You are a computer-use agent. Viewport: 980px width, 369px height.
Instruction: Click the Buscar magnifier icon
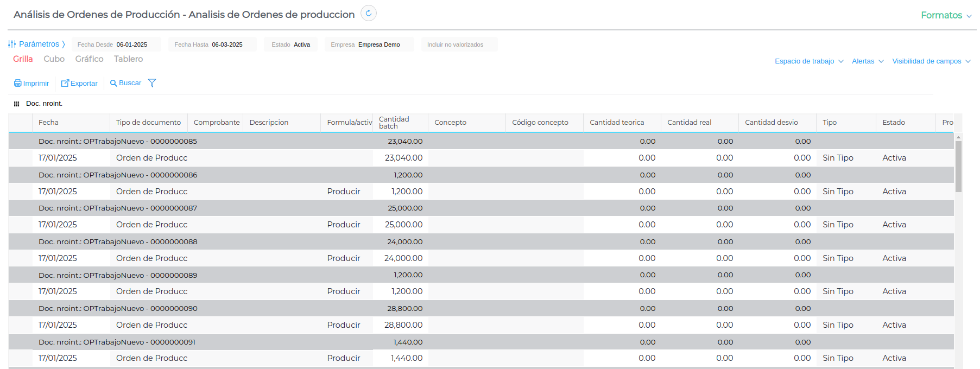coord(113,83)
